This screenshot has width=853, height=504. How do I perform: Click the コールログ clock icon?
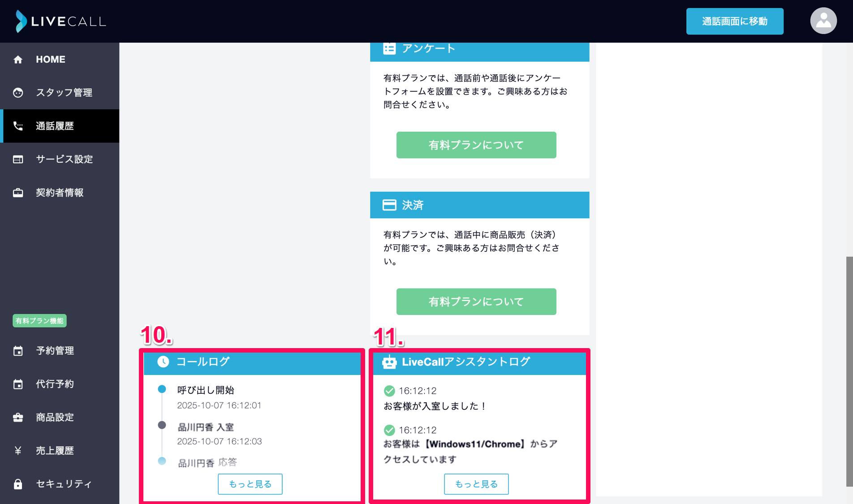[163, 362]
